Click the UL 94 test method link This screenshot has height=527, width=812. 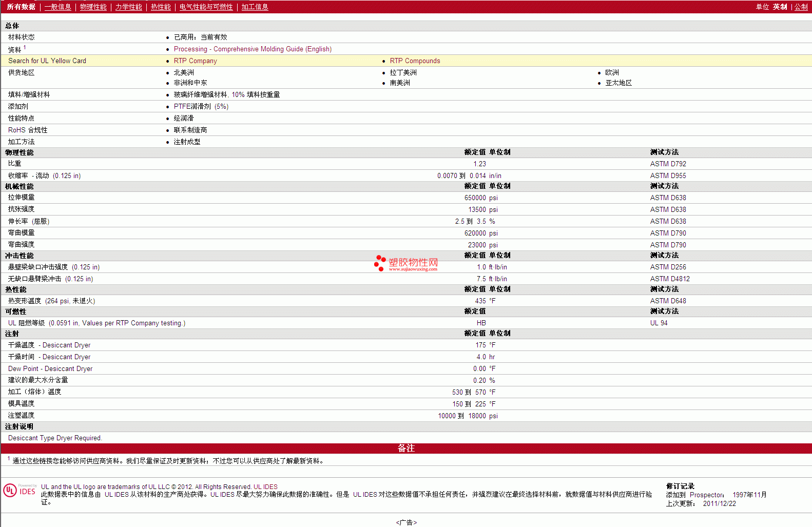(659, 323)
